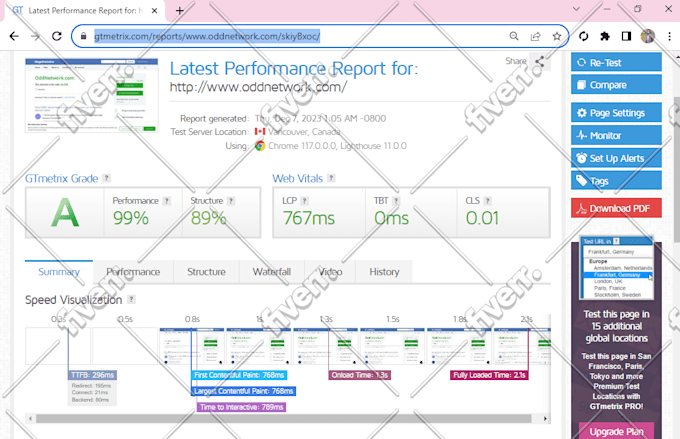This screenshot has width=680, height=439.
Task: Click Set Up Alerts button
Action: (x=616, y=158)
